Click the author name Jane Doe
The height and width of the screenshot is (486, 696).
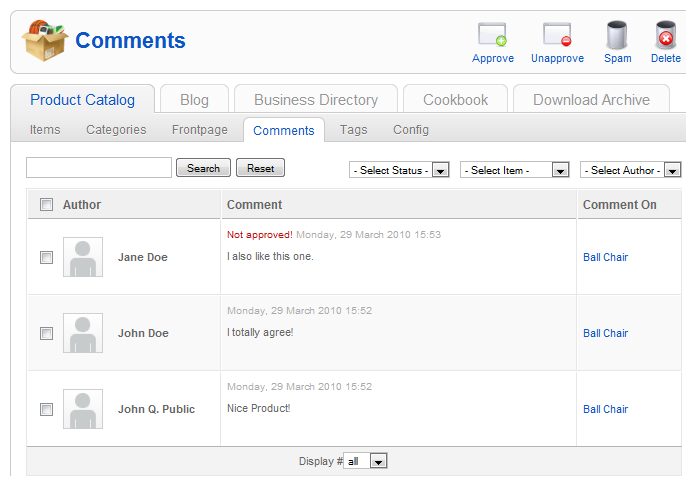point(142,257)
